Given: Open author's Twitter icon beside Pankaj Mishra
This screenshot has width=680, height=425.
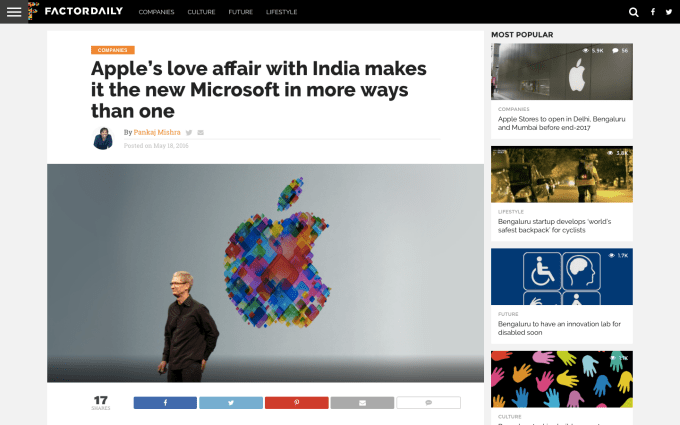Looking at the screenshot, I should (189, 133).
